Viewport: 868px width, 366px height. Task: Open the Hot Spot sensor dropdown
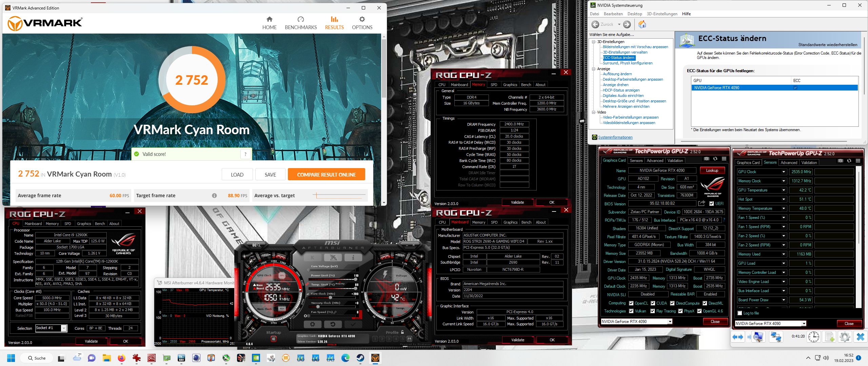pyautogui.click(x=784, y=199)
